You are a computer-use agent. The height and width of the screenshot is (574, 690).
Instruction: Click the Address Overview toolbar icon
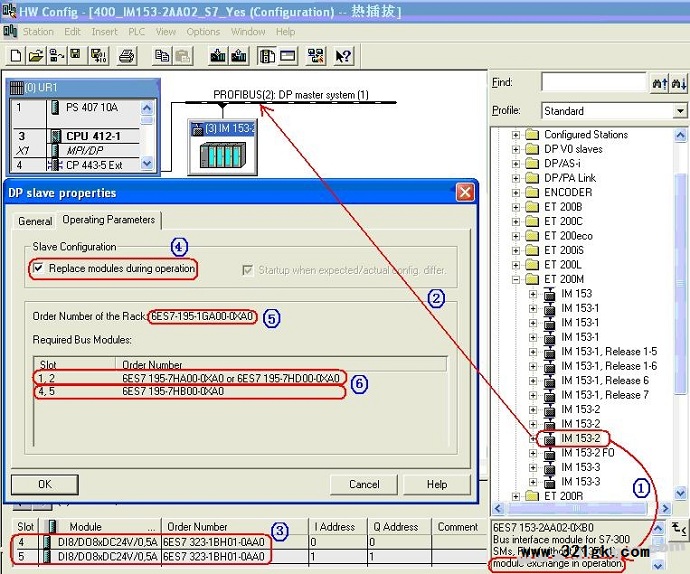tap(288, 56)
